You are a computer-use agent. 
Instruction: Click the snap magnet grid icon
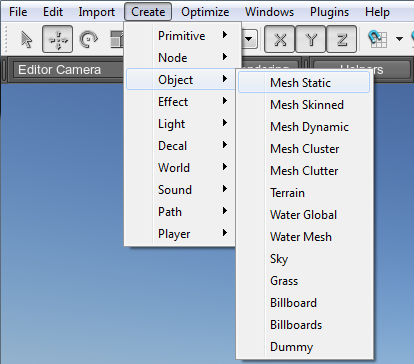click(377, 39)
